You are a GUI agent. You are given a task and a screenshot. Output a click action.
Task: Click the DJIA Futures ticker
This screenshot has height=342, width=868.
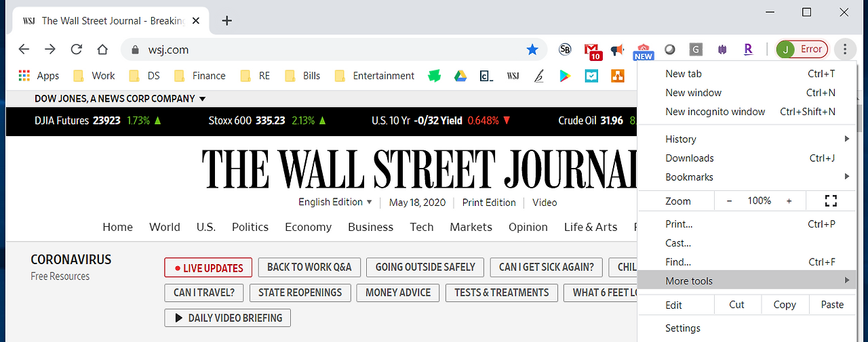(x=98, y=121)
